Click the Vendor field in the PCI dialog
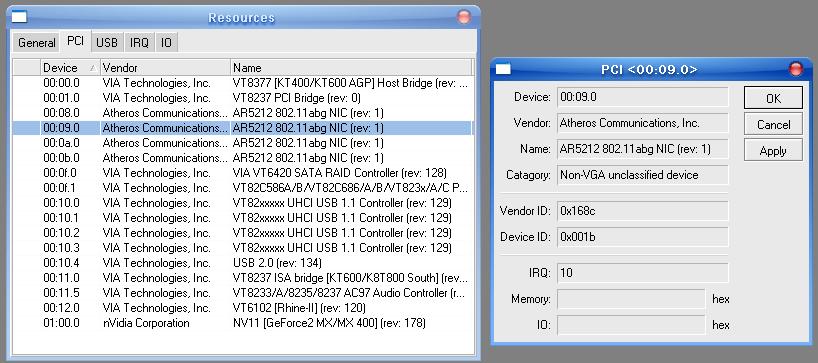 tap(642, 123)
